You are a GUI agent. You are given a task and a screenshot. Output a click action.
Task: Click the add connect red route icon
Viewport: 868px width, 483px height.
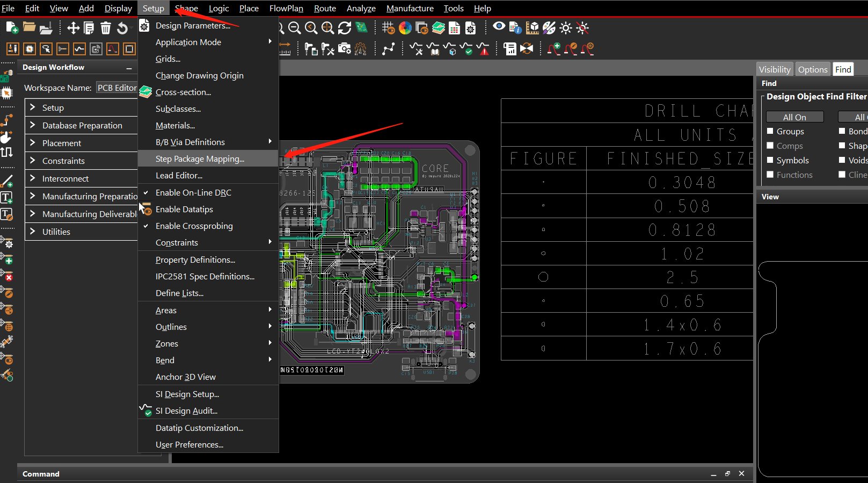pos(554,49)
